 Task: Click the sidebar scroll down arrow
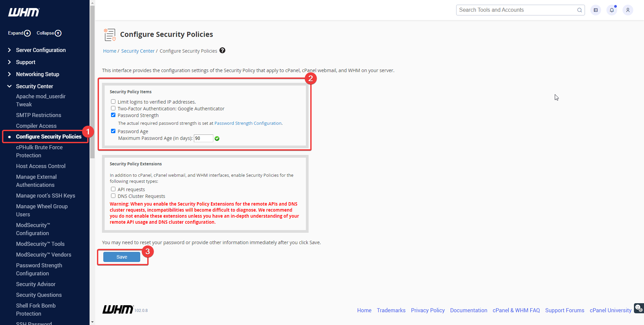[92, 322]
